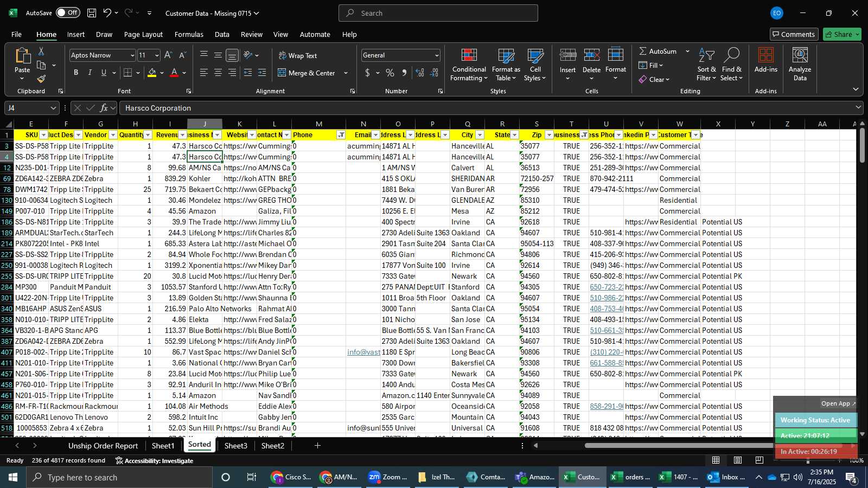Toggle Wrap Text
Viewport: 868px width, 488px height.
coord(298,55)
